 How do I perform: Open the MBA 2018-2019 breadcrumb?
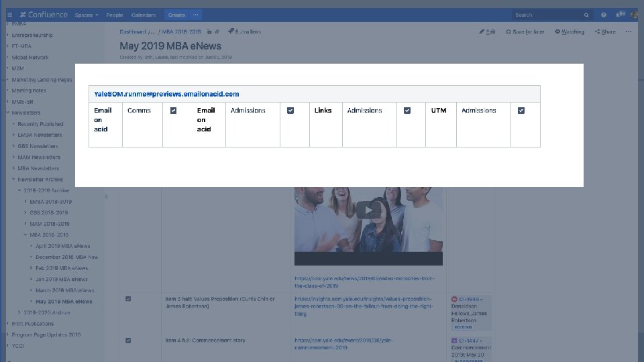click(181, 32)
